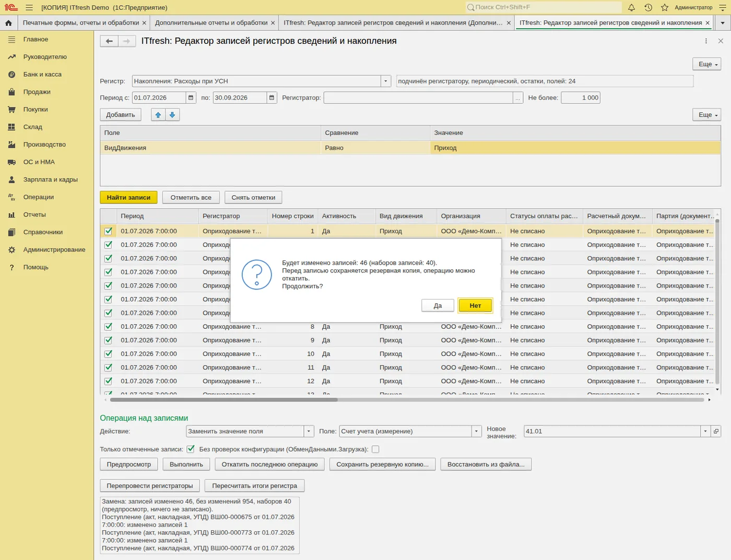The height and width of the screenshot is (560, 731).
Task: Open form's three-dot options menu
Action: (x=706, y=41)
